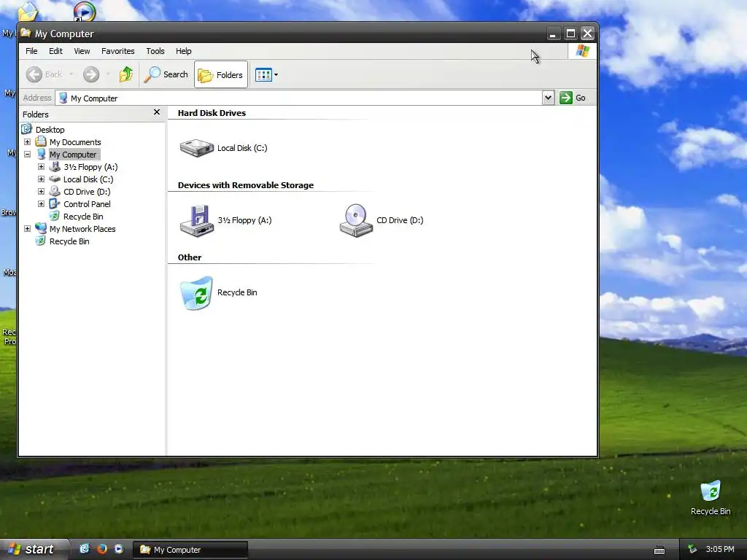Screen dimensions: 747x560
Task: Click the Forward arrow button
Action: coord(91,74)
